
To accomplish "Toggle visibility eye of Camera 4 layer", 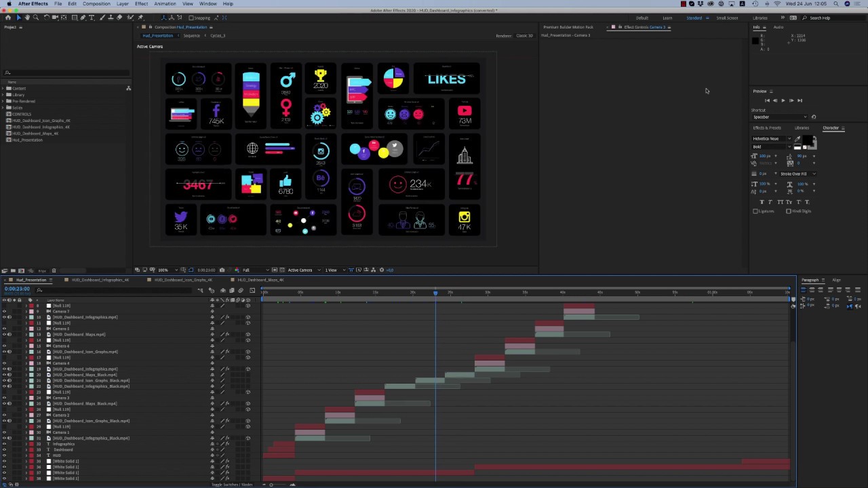I will click(4, 363).
